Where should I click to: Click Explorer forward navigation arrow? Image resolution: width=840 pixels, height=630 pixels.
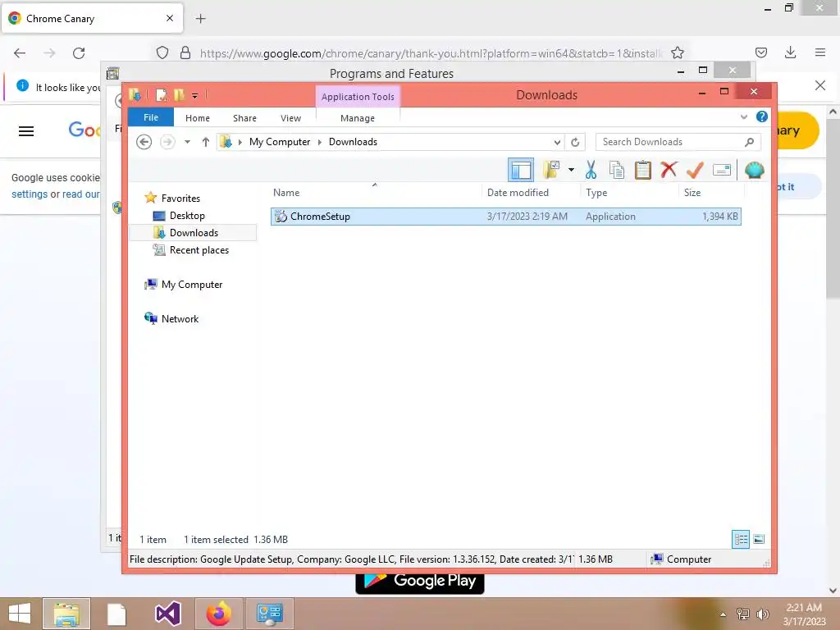[x=167, y=142]
